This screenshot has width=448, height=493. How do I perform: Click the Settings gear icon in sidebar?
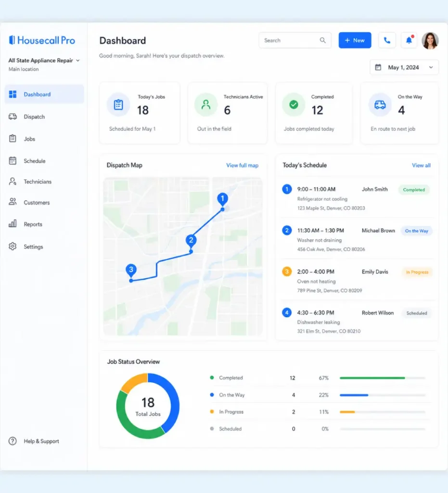(13, 246)
